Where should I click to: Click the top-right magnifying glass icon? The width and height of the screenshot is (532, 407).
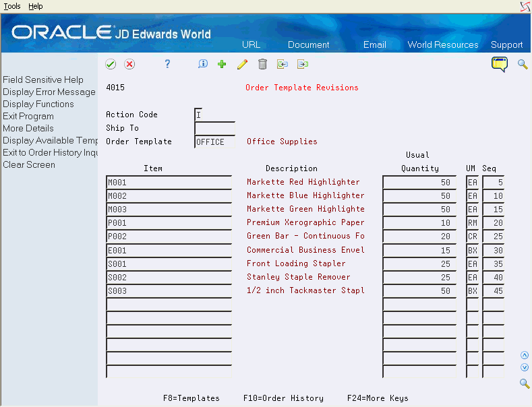point(523,64)
